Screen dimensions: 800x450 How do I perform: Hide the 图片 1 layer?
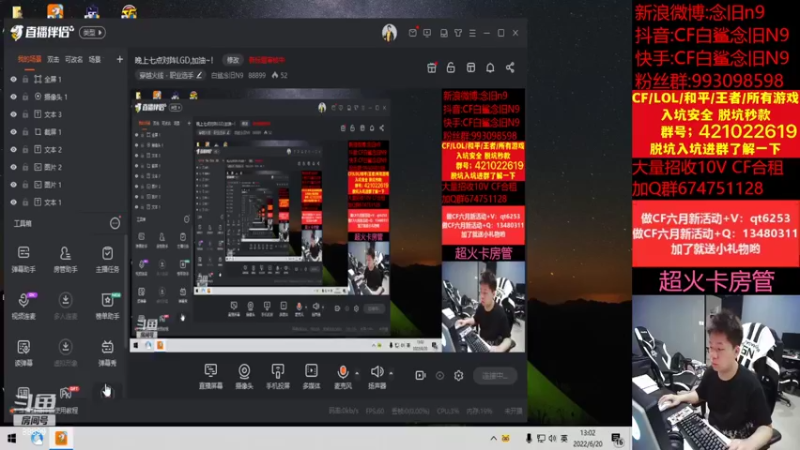click(x=13, y=185)
